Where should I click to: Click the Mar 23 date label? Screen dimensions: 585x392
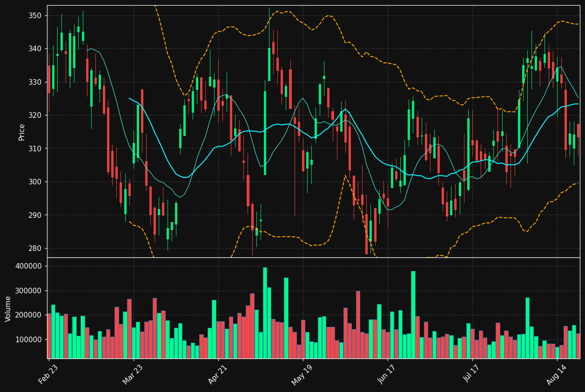coord(133,374)
